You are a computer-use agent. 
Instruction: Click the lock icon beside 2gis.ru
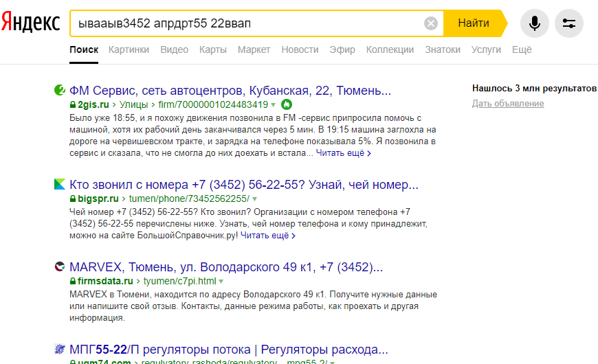pos(72,104)
